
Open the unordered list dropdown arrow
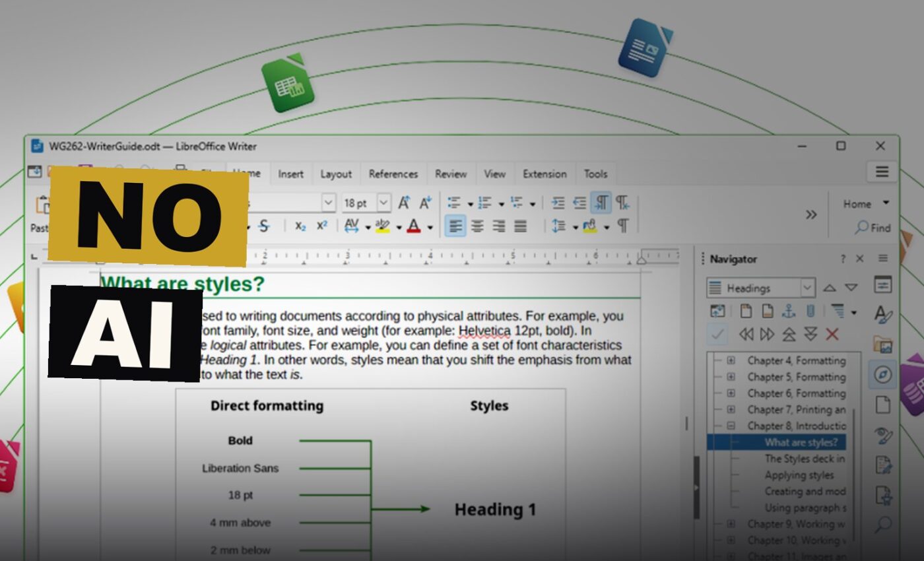[470, 204]
